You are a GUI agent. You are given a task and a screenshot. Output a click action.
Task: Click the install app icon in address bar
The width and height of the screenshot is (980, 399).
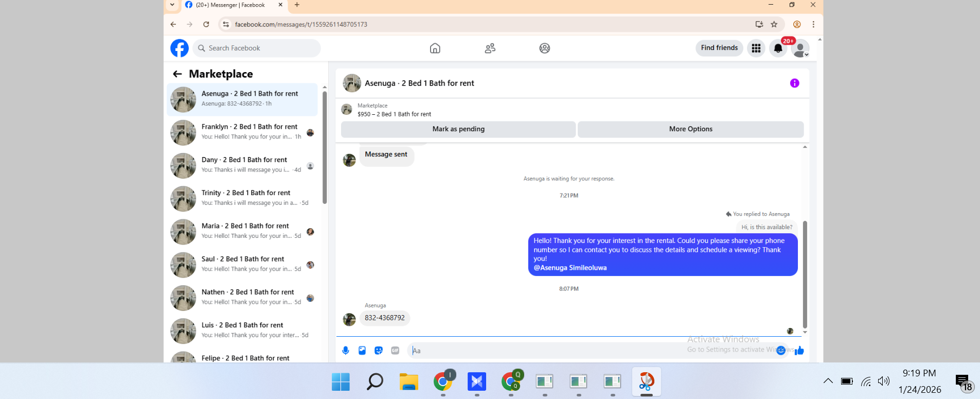[x=759, y=24]
